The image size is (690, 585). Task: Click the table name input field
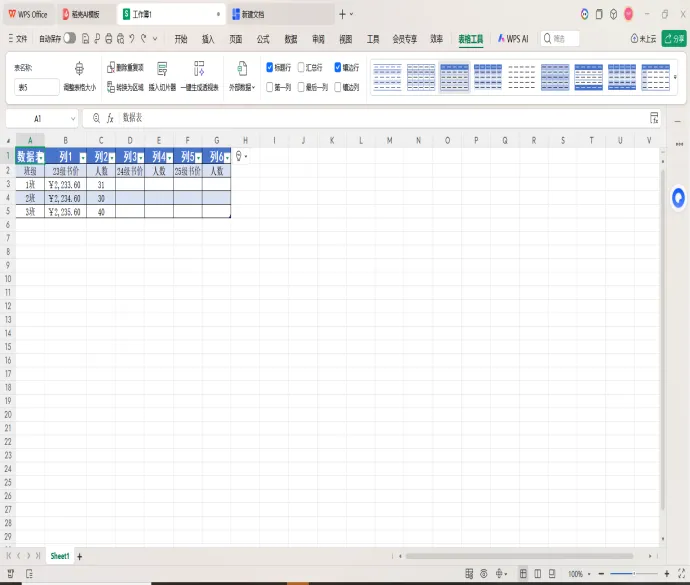[37, 87]
